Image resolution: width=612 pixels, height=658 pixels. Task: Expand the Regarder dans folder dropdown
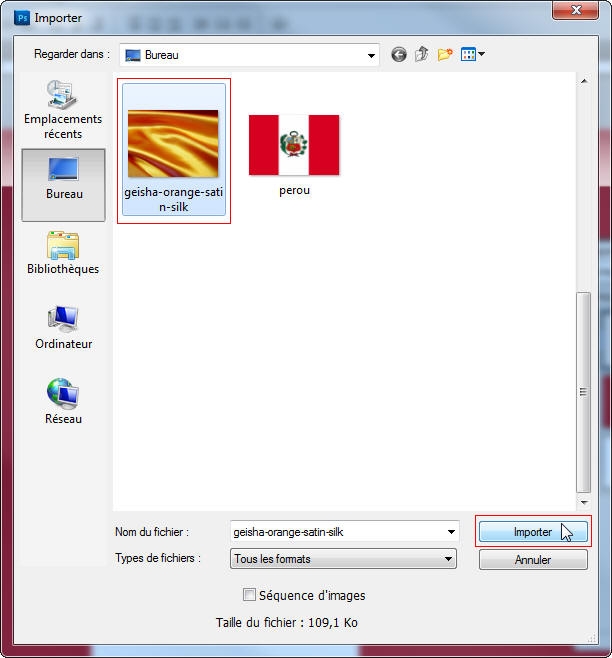(371, 55)
